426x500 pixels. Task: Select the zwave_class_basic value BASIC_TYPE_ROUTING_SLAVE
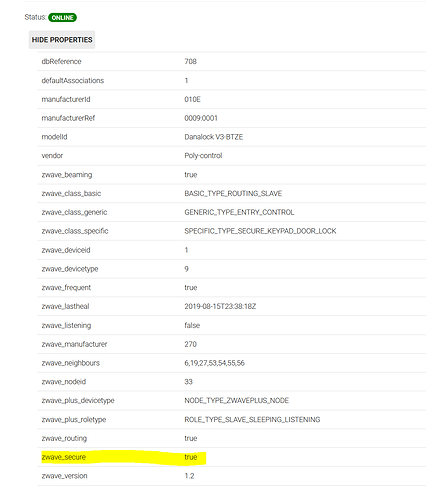coord(233,194)
